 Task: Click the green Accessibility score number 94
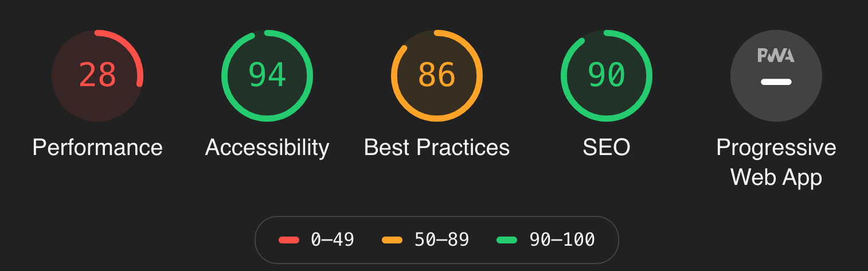coord(267,75)
